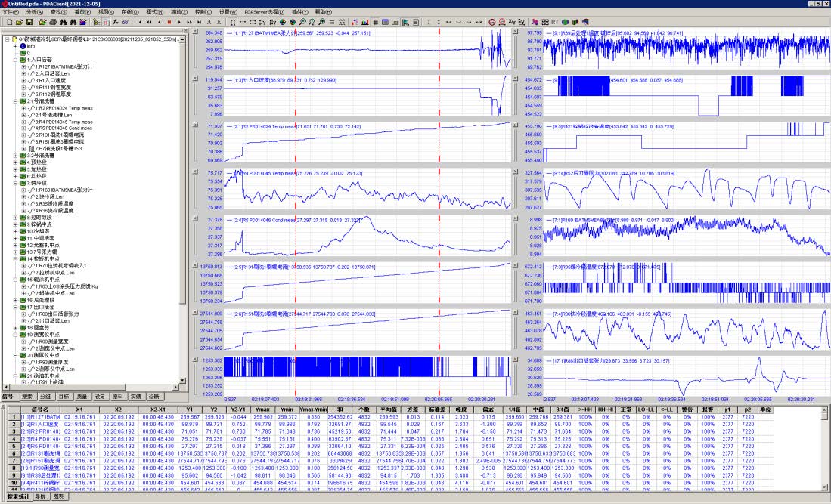
Task: Open the 分析(A) menu
Action: pyautogui.click(x=35, y=12)
